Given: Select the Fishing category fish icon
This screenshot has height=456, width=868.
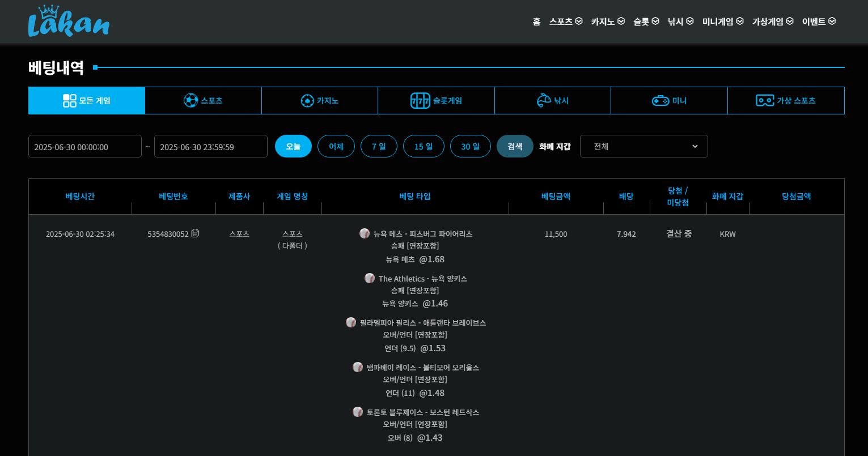Looking at the screenshot, I should 544,100.
